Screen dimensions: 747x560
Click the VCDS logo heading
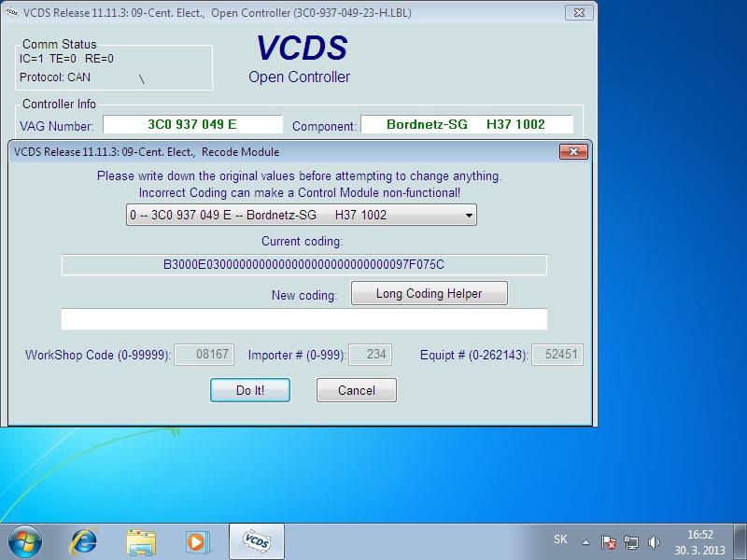pyautogui.click(x=302, y=49)
